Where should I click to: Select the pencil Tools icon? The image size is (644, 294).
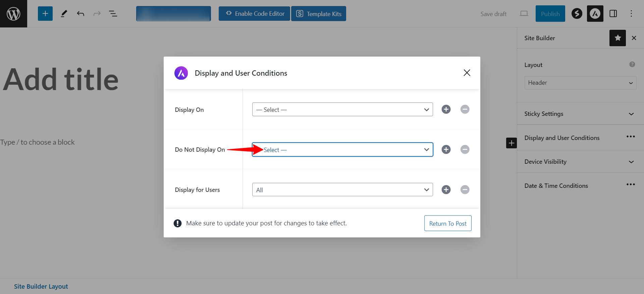coord(64,14)
